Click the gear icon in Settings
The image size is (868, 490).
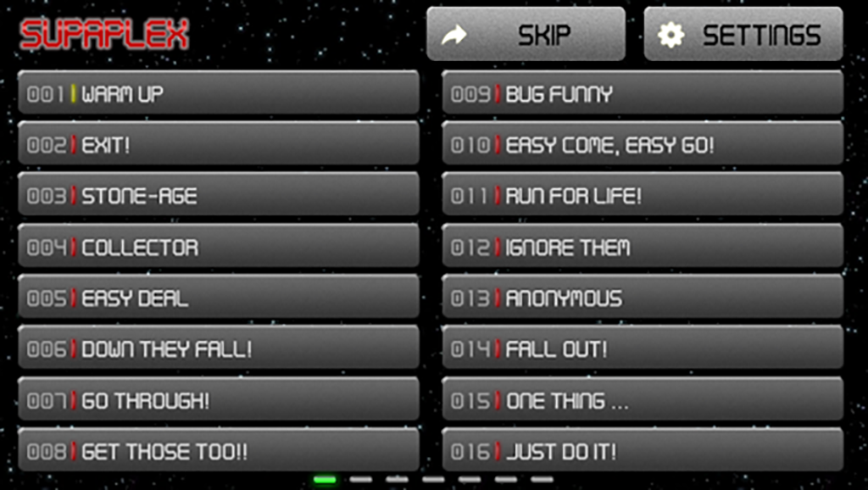click(670, 36)
